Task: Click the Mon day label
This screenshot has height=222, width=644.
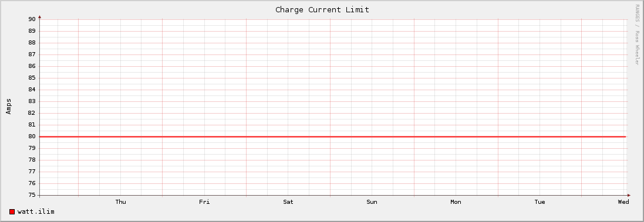Action: (456, 202)
